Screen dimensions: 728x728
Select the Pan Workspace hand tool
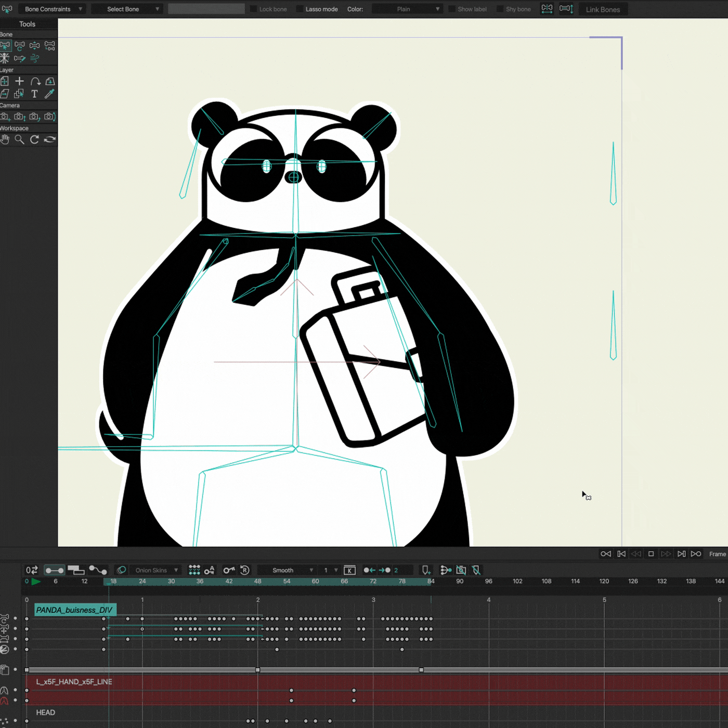click(x=5, y=139)
